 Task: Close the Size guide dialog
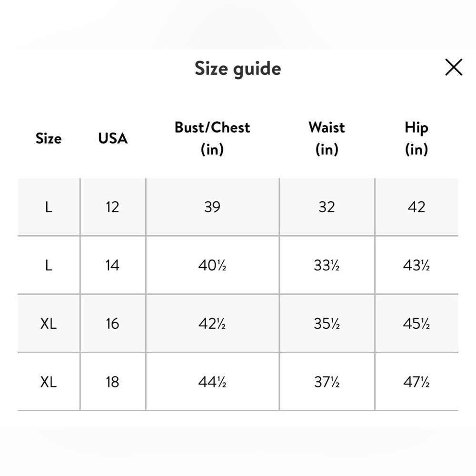[x=454, y=67]
